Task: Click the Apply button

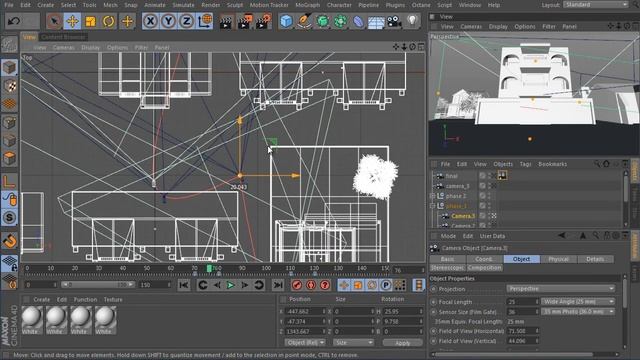Action: (x=402, y=343)
